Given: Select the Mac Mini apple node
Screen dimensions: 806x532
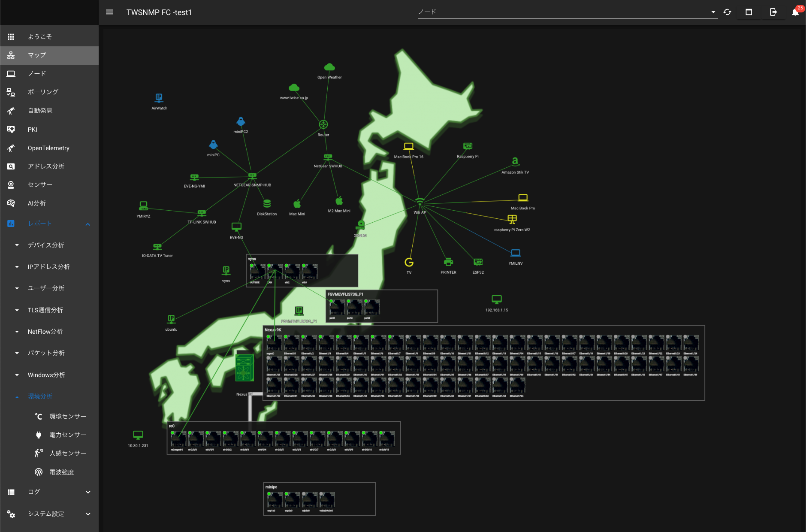Looking at the screenshot, I should click(297, 204).
